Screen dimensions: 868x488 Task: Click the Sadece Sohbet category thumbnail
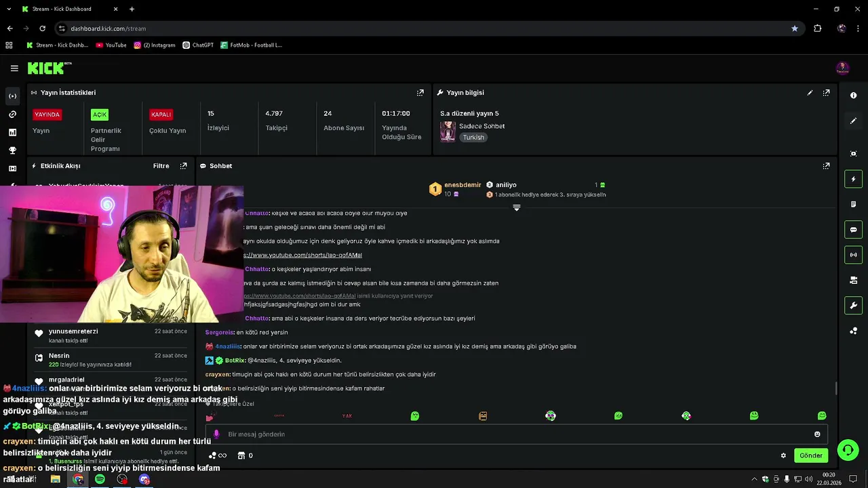coord(448,131)
